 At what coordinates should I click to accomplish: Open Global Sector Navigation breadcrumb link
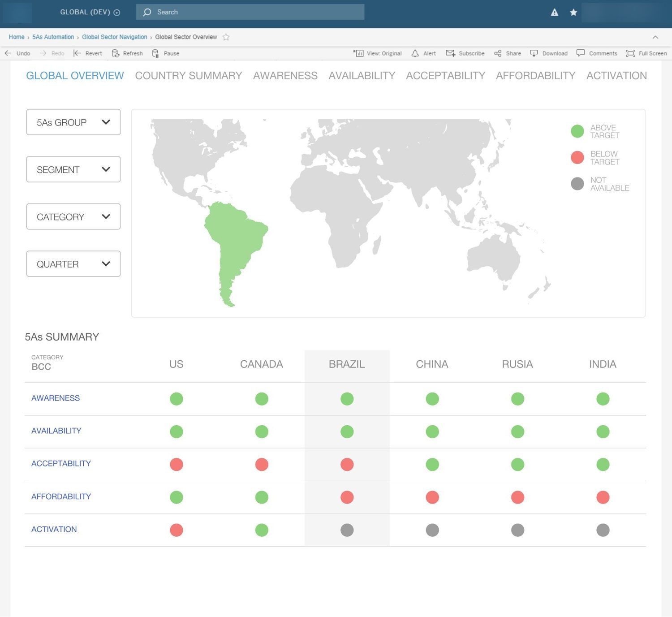coord(115,37)
